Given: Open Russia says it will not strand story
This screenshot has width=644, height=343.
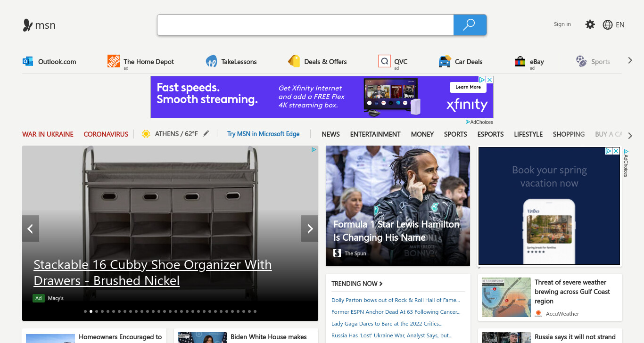Looking at the screenshot, I should point(575,337).
